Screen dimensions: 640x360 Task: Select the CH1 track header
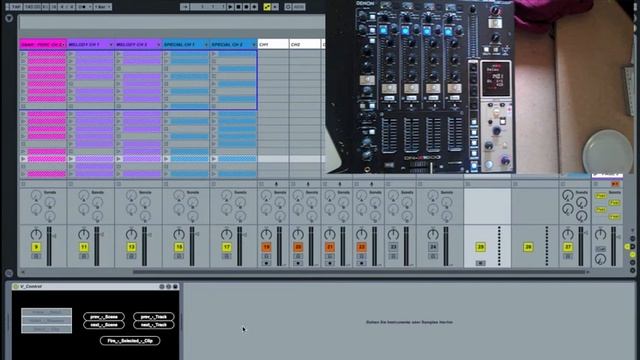tap(273, 44)
